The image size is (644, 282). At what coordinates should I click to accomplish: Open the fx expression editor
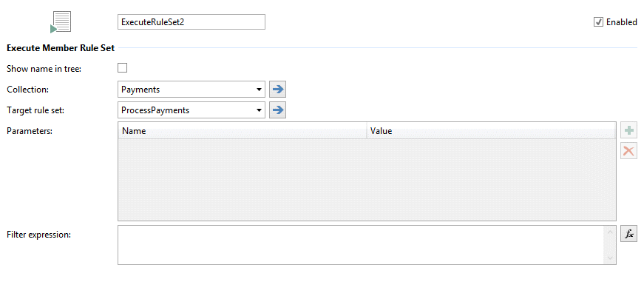point(628,234)
